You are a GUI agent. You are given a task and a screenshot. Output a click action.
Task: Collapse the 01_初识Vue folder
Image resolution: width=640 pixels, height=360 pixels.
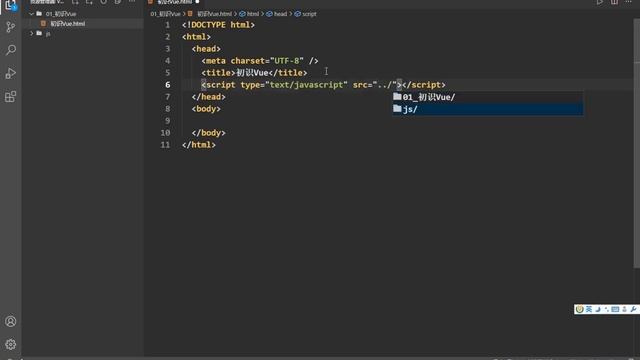pyautogui.click(x=32, y=14)
